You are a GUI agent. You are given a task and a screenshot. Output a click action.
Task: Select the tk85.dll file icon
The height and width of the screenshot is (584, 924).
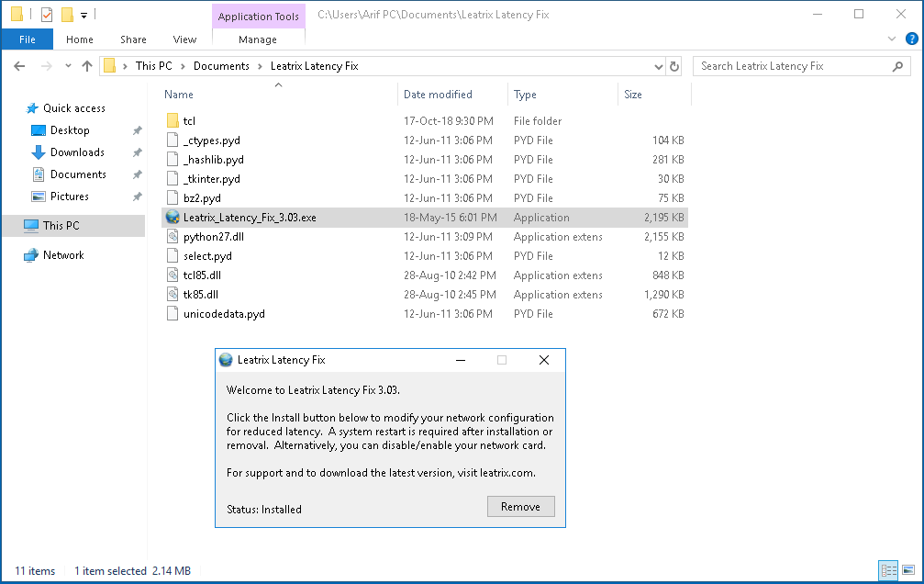tap(173, 295)
